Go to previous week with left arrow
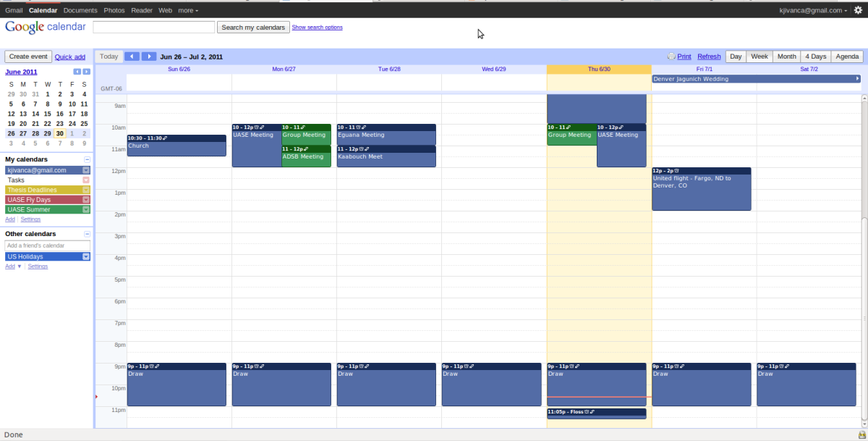868x441 pixels. click(x=132, y=56)
